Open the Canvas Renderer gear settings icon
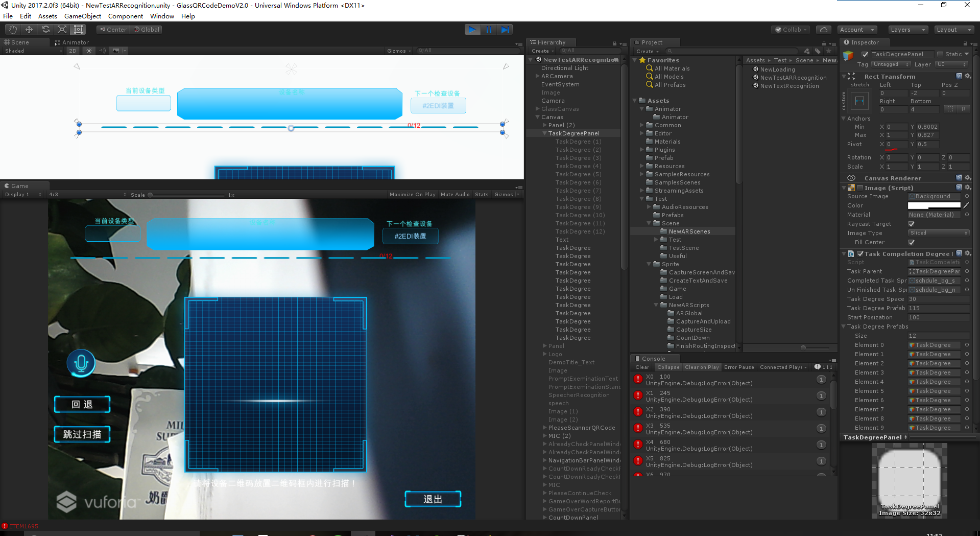980x536 pixels. click(968, 178)
